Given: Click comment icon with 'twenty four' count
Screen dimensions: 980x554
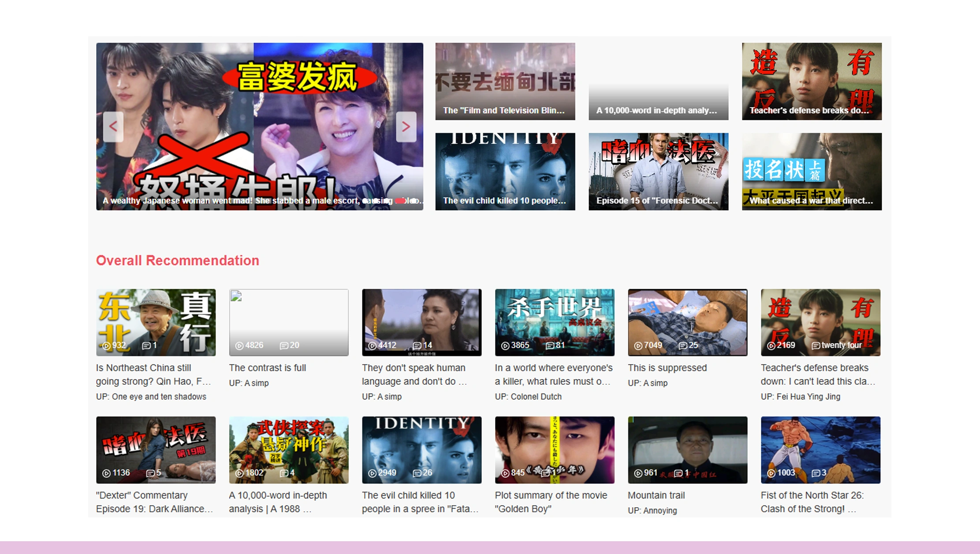Looking at the screenshot, I should [x=816, y=346].
